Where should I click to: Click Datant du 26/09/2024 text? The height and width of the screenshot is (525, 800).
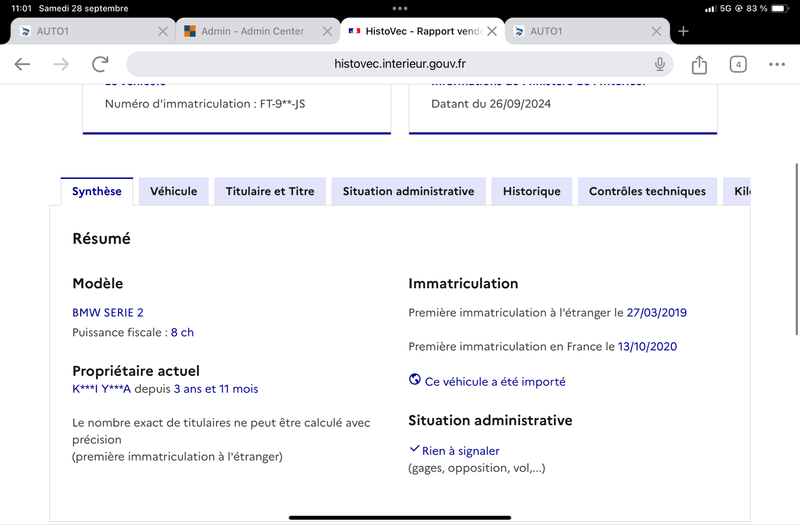pos(491,104)
